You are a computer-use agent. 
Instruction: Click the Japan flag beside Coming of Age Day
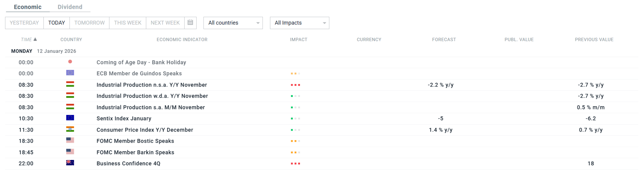point(70,62)
